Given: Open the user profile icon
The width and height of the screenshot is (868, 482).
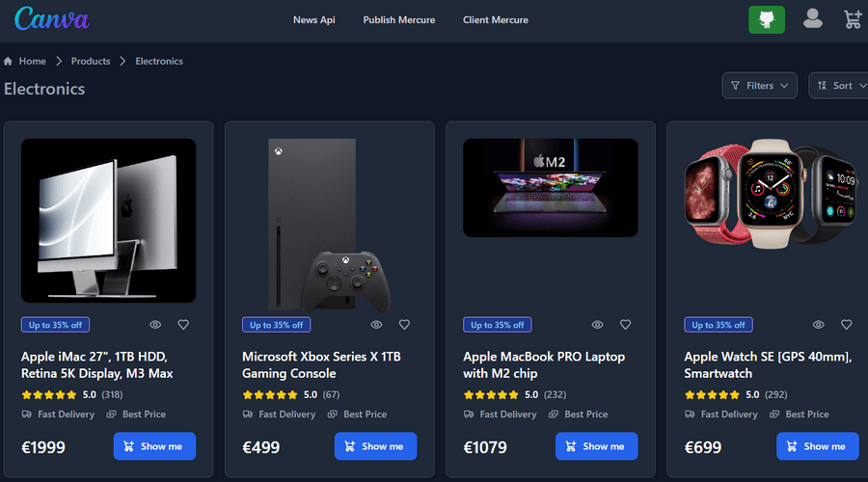Looking at the screenshot, I should pos(812,19).
